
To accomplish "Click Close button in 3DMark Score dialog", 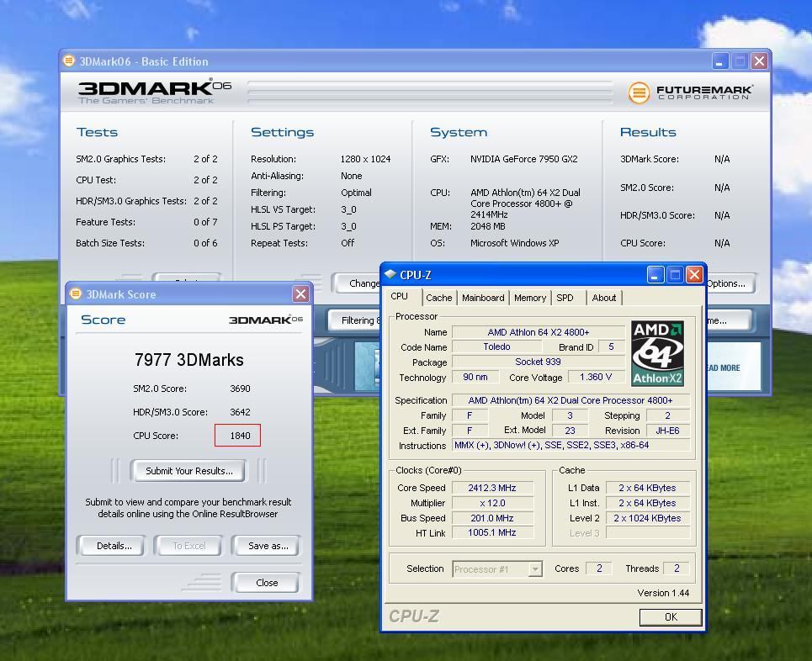I will point(267,583).
